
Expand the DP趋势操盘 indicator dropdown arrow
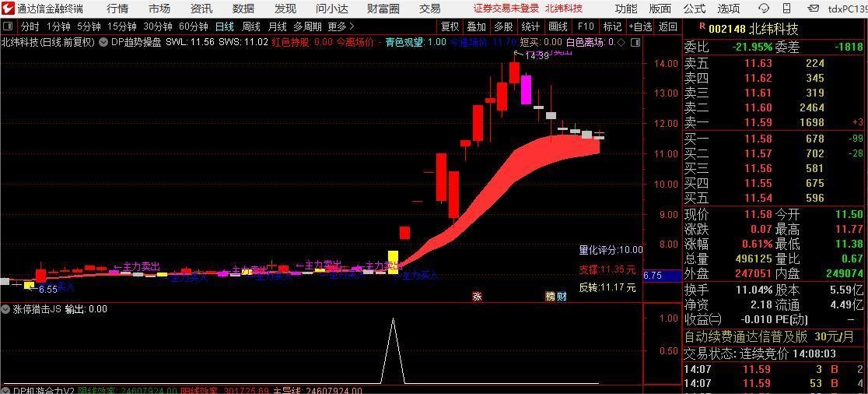pos(103,42)
